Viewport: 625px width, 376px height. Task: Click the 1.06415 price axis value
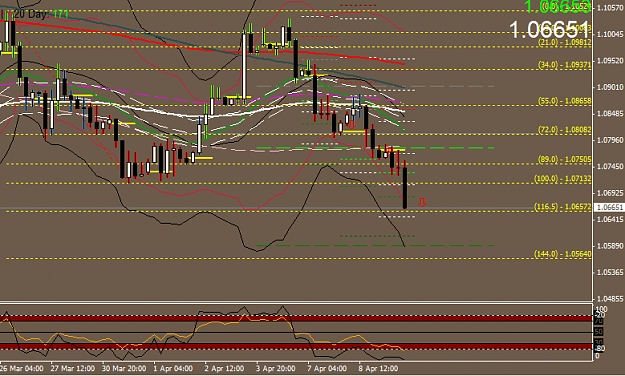(x=610, y=219)
